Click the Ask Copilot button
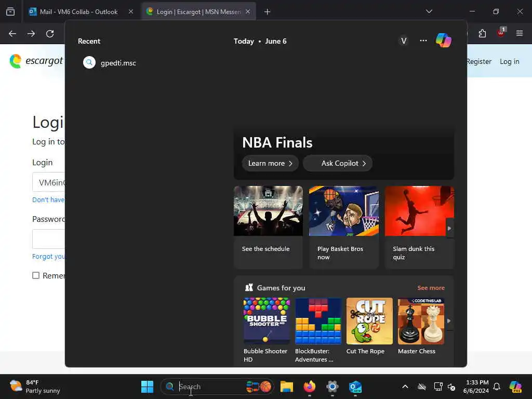Viewport: 532px width, 399px height. point(338,164)
